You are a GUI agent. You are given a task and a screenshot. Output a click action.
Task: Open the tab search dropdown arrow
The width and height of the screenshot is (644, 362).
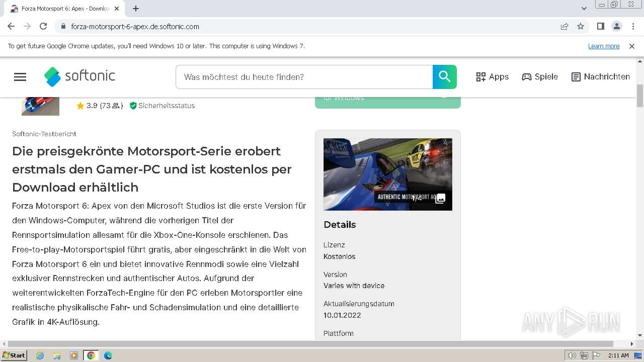click(584, 9)
